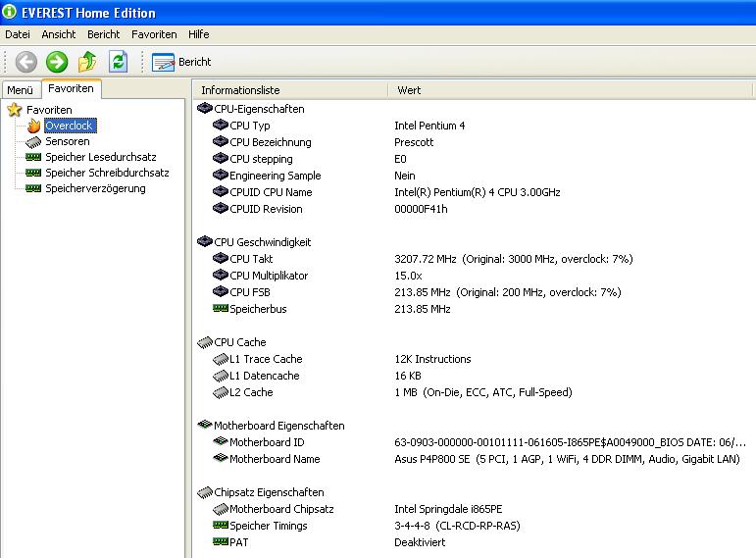
Task: Open the Favoriten menu
Action: pyautogui.click(x=154, y=34)
